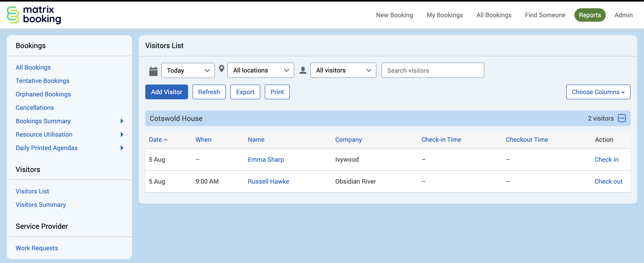The image size is (644, 263).
Task: Export the visitors list
Action: [x=245, y=92]
